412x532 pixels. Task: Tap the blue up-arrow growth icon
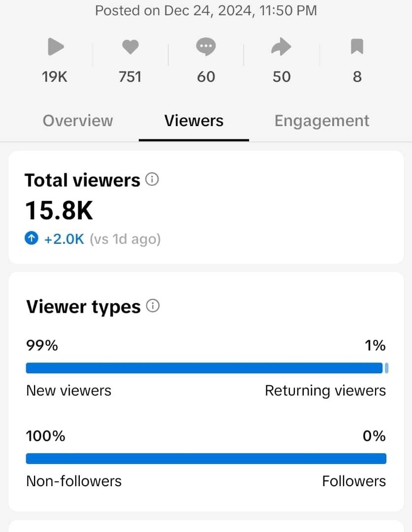[32, 239]
